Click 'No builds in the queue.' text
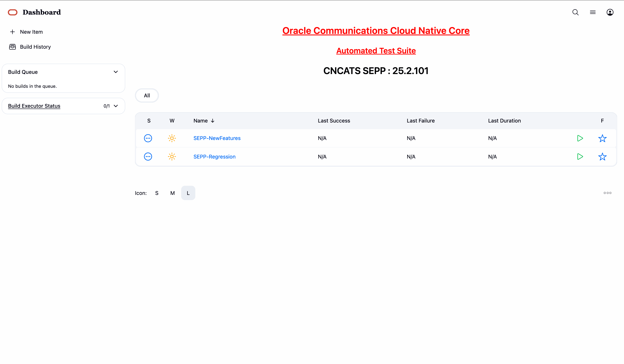Screen dimensions: 624x364 (x=32, y=86)
